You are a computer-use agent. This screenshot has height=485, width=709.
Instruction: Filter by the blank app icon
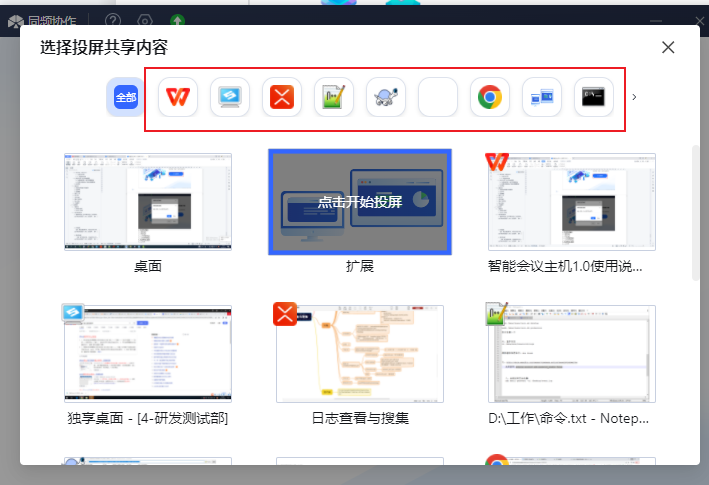coord(438,97)
